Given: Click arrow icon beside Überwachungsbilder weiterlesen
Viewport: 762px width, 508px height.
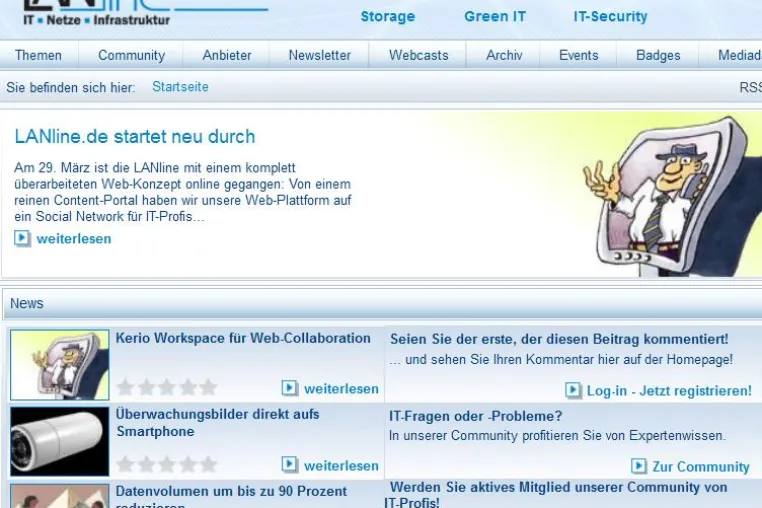Looking at the screenshot, I should click(x=290, y=465).
